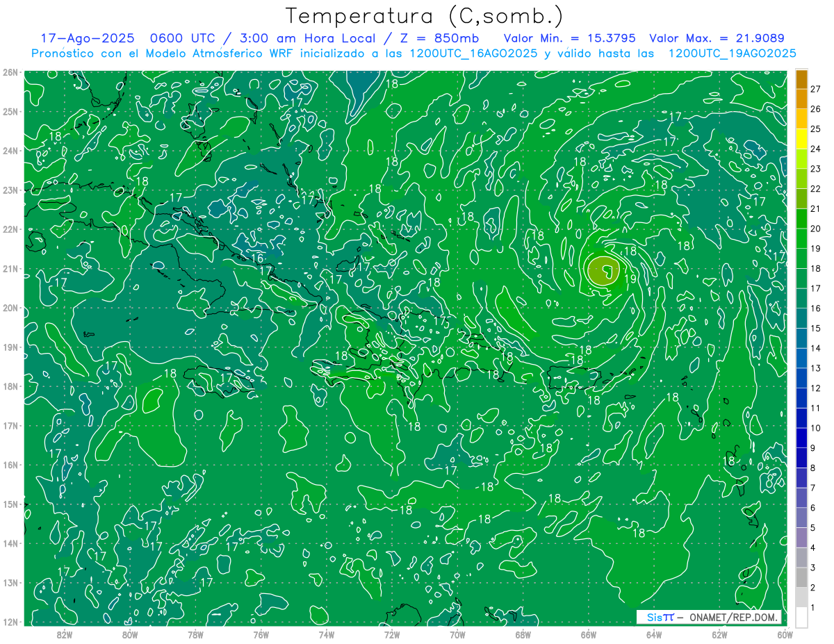Click color scale label '14'
The width and height of the screenshot is (834, 644).
tap(816, 348)
